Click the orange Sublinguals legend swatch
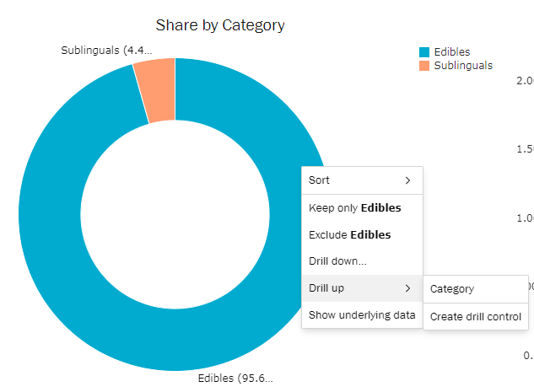Viewport: 534px width, 392px height. point(424,66)
